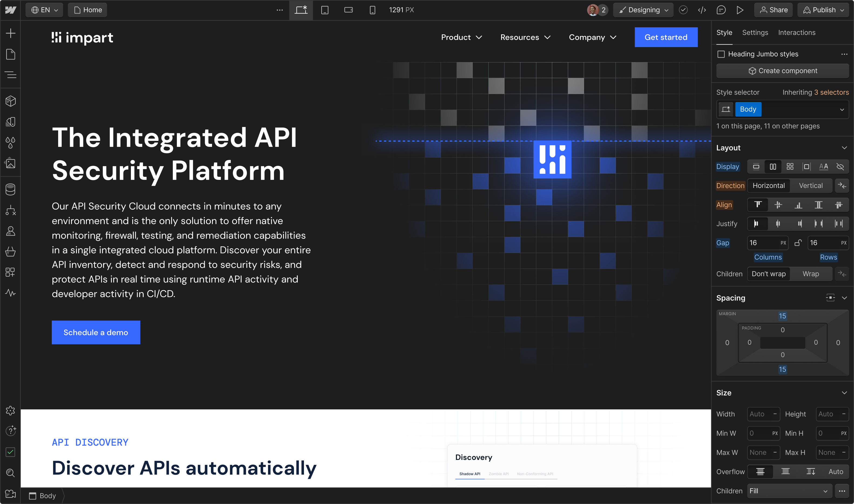Click the Columns gap input field
This screenshot has height=504, width=854.
pyautogui.click(x=763, y=243)
